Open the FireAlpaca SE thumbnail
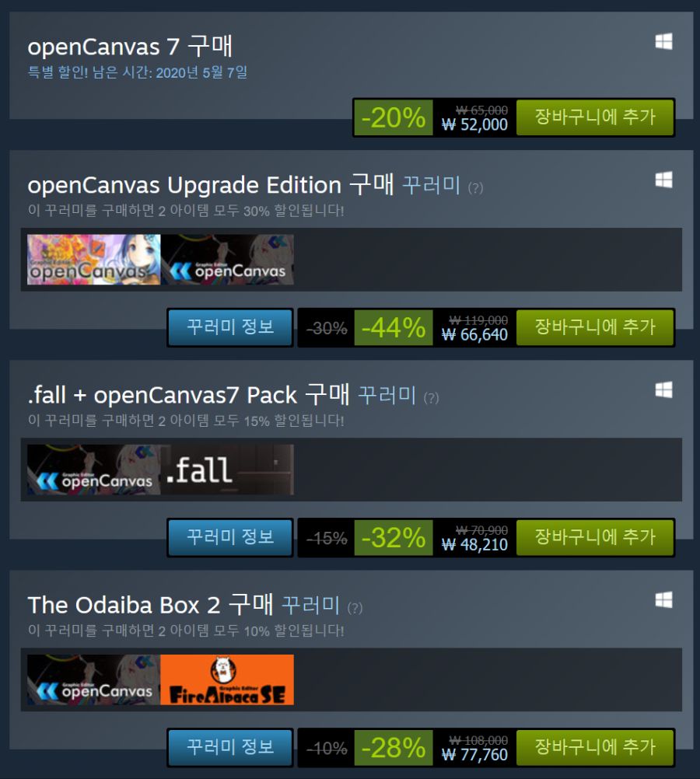The height and width of the screenshot is (779, 700). (227, 680)
